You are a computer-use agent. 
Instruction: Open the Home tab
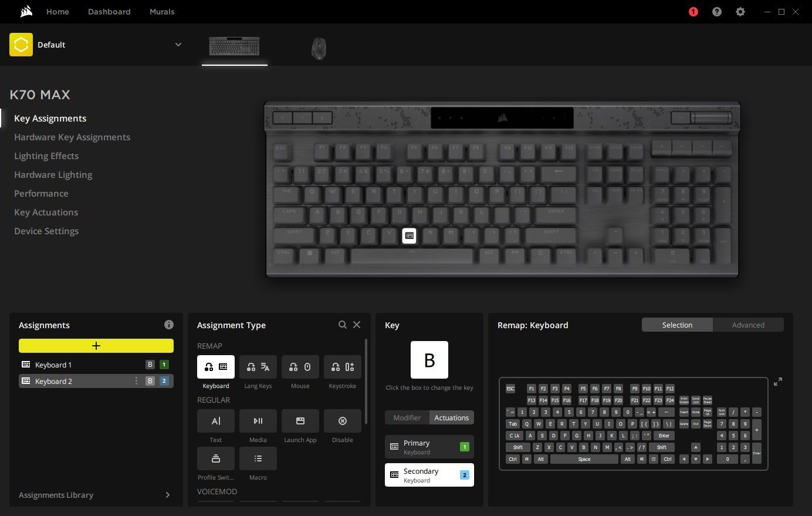tap(57, 12)
